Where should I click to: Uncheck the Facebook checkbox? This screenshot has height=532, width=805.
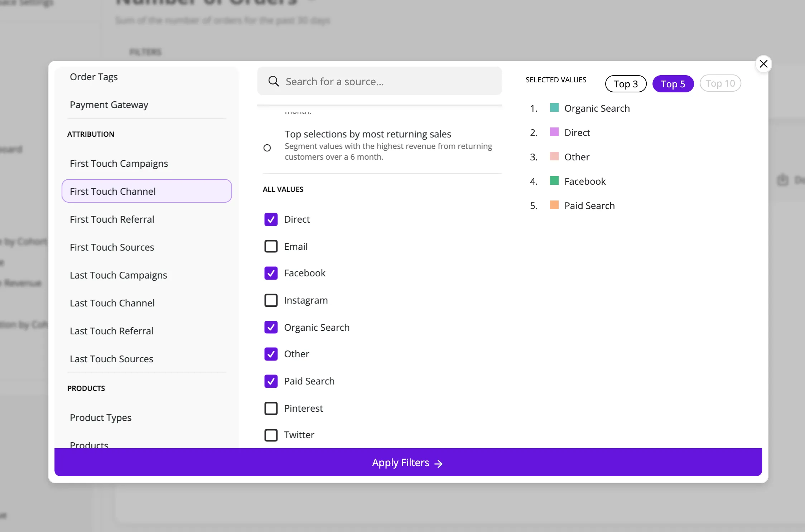click(271, 273)
